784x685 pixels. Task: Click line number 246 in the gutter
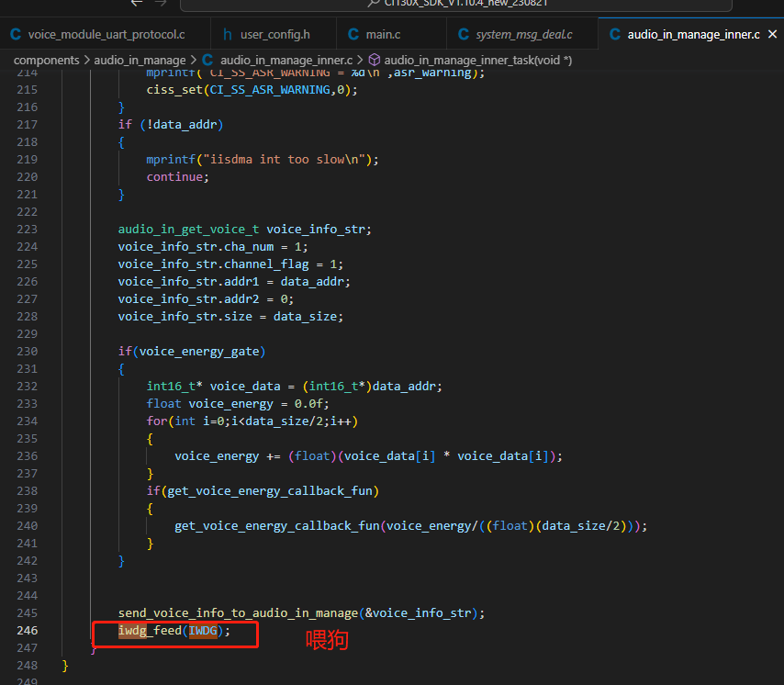27,630
